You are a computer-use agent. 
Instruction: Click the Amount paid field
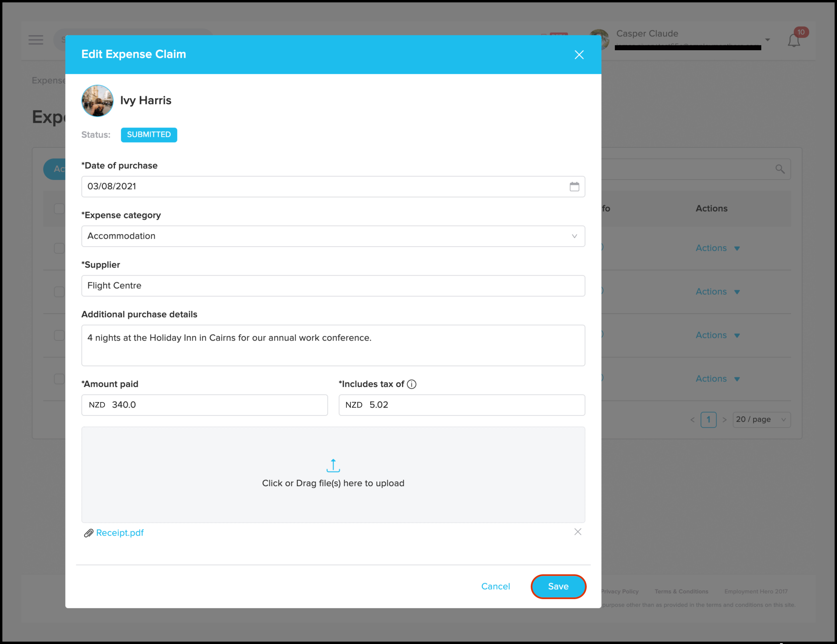(x=215, y=405)
